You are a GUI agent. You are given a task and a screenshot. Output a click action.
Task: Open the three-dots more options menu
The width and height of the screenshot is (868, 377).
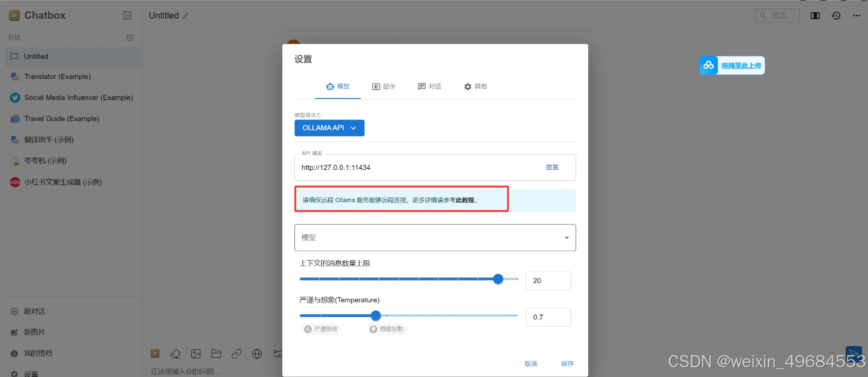click(857, 16)
